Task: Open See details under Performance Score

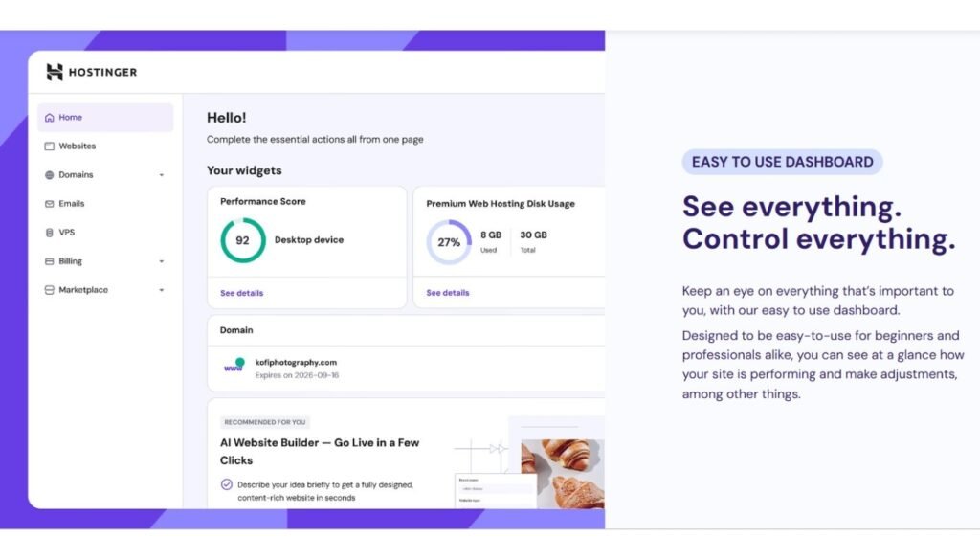Action: click(241, 293)
